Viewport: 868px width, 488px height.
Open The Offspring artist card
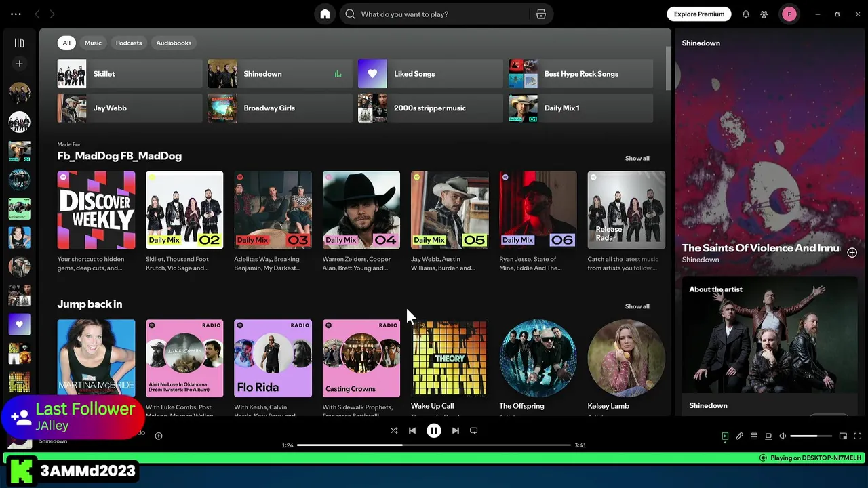pos(538,366)
